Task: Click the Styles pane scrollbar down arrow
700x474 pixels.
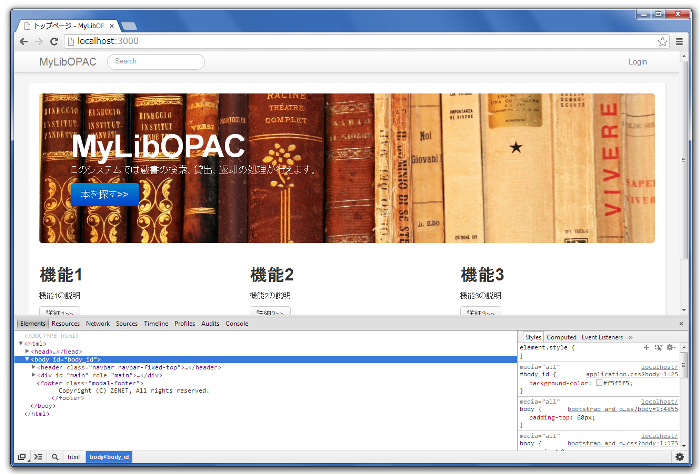Action: pos(683,445)
